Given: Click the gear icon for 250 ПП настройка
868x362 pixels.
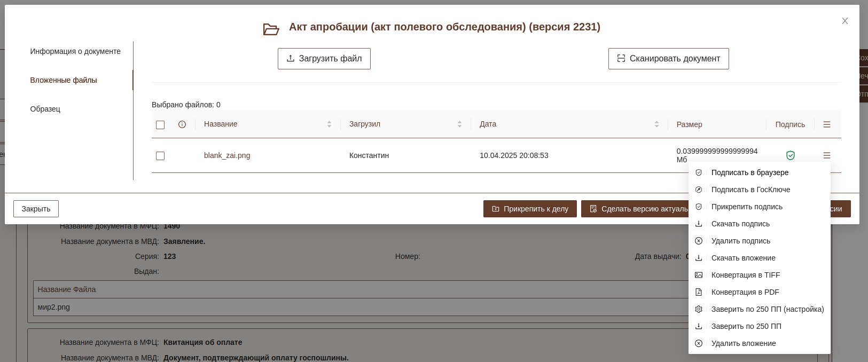Looking at the screenshot, I should tap(699, 309).
